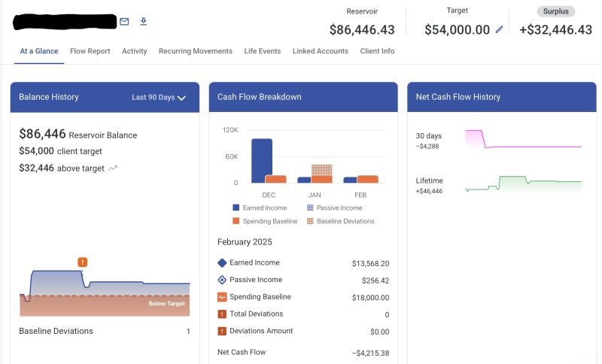Viewport: 602px width, 364px height.
Task: Edit target amount with pencil icon
Action: tap(499, 29)
